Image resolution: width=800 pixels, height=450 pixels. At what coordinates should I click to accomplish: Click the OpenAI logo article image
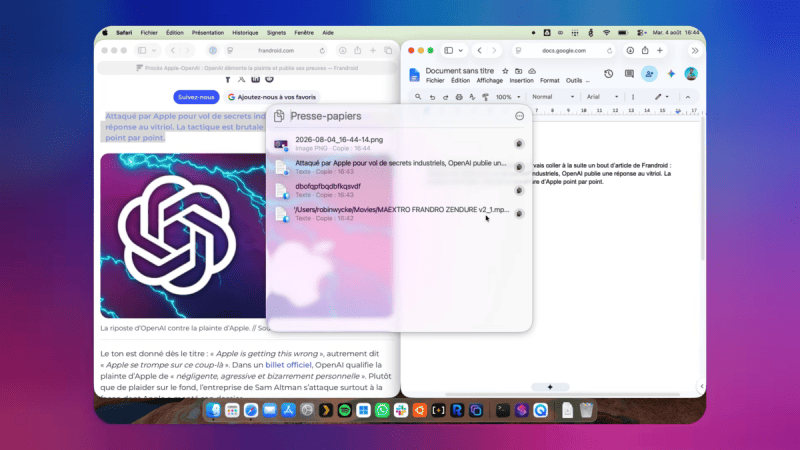(183, 236)
